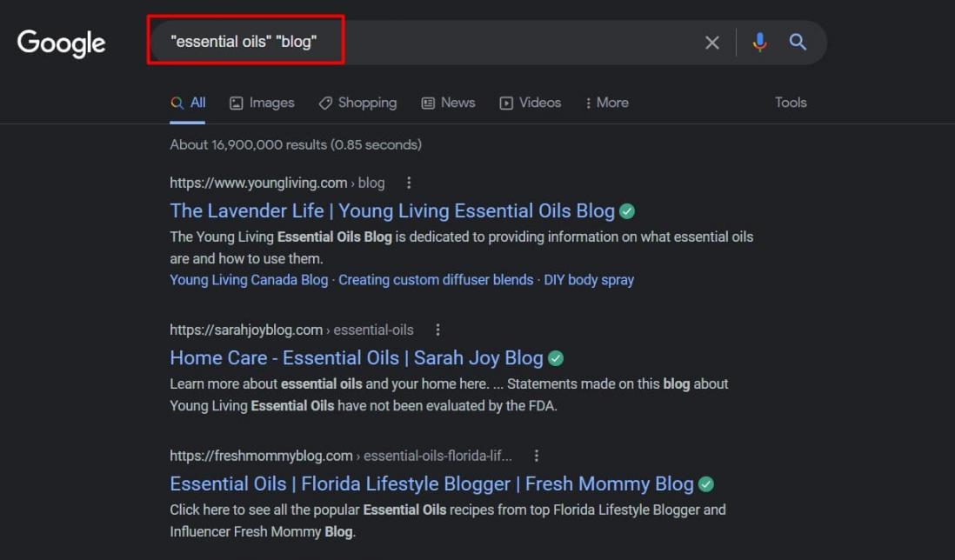Click green checkmark beside Young Living result
The image size is (955, 560).
tap(627, 211)
